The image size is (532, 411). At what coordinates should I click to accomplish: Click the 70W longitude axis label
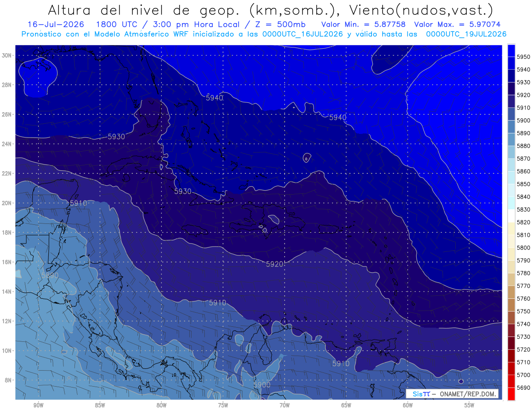pos(285,405)
